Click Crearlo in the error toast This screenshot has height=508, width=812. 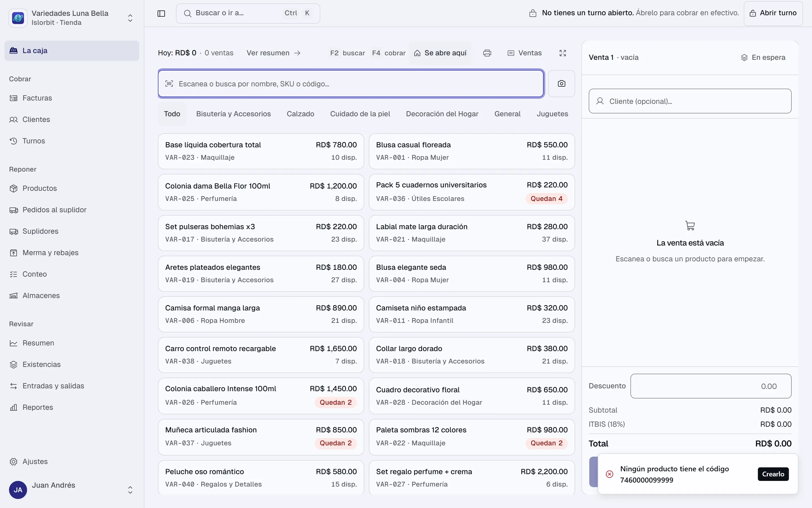tap(773, 474)
